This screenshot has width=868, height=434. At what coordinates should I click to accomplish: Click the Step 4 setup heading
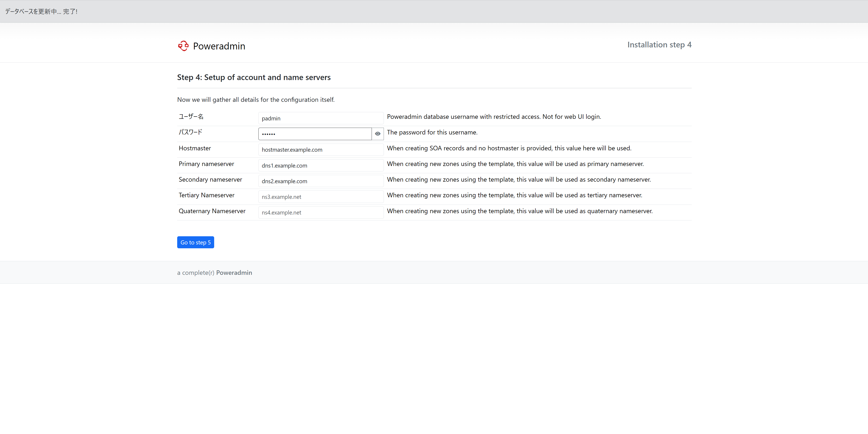(x=254, y=78)
